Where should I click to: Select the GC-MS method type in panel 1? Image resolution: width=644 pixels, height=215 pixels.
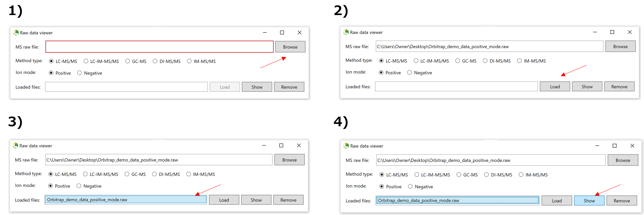tap(128, 61)
